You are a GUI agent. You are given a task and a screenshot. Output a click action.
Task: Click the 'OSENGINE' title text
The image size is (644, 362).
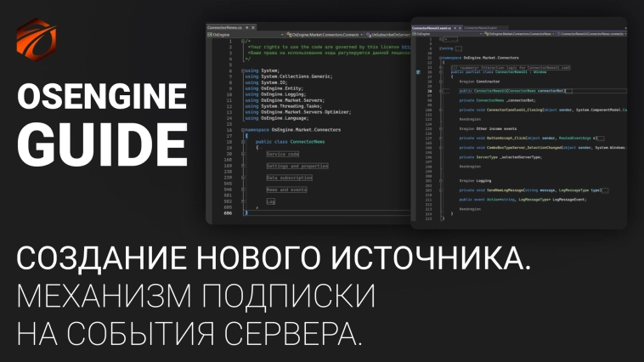[102, 96]
